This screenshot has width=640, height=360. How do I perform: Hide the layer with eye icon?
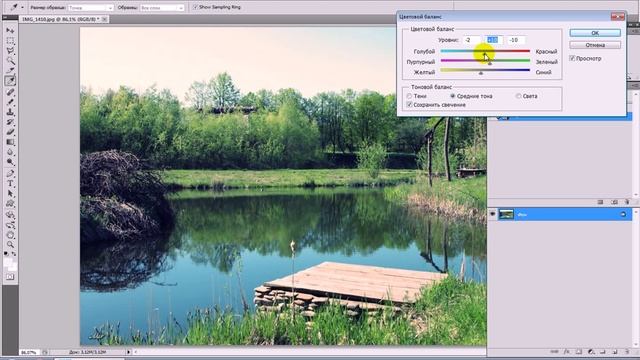coord(493,214)
